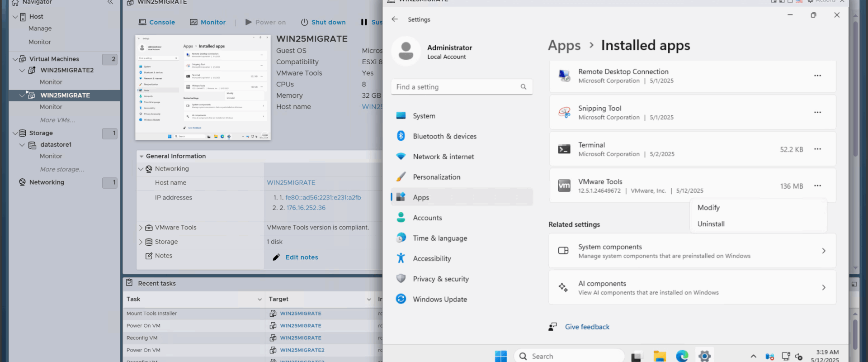Image resolution: width=868 pixels, height=362 pixels.
Task: Open Privacy & security settings
Action: (462, 279)
